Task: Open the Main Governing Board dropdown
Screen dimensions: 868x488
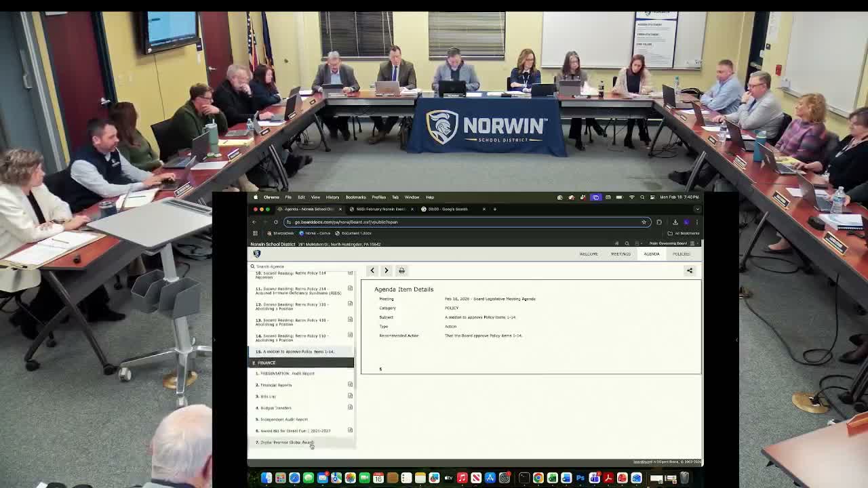Action: click(670, 243)
